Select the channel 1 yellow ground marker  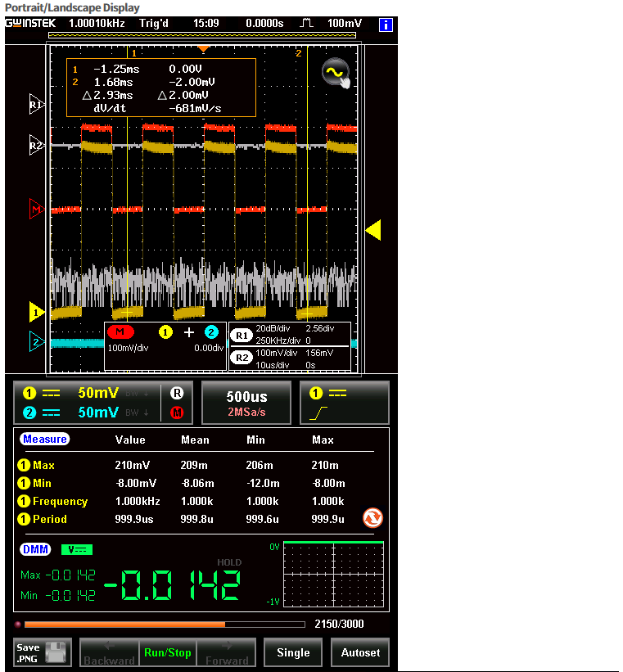click(36, 312)
